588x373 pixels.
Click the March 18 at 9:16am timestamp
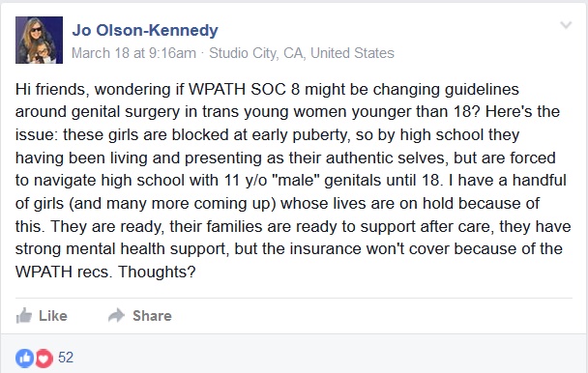[133, 53]
